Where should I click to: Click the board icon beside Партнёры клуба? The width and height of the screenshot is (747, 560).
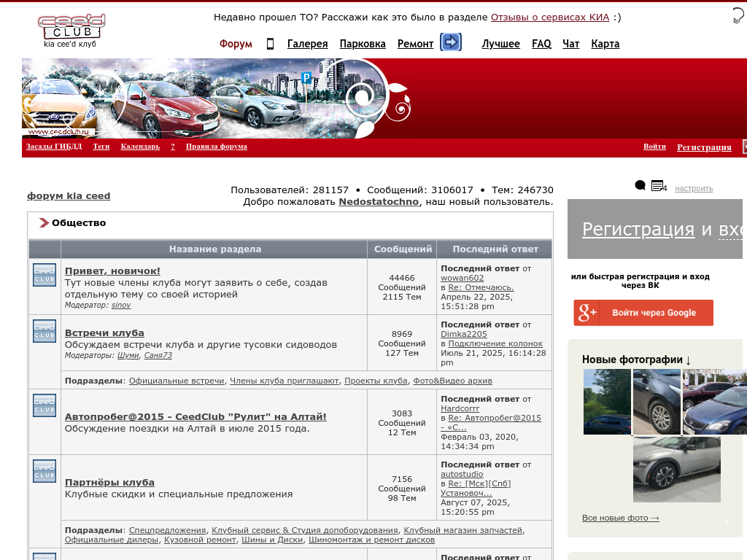pos(44,471)
